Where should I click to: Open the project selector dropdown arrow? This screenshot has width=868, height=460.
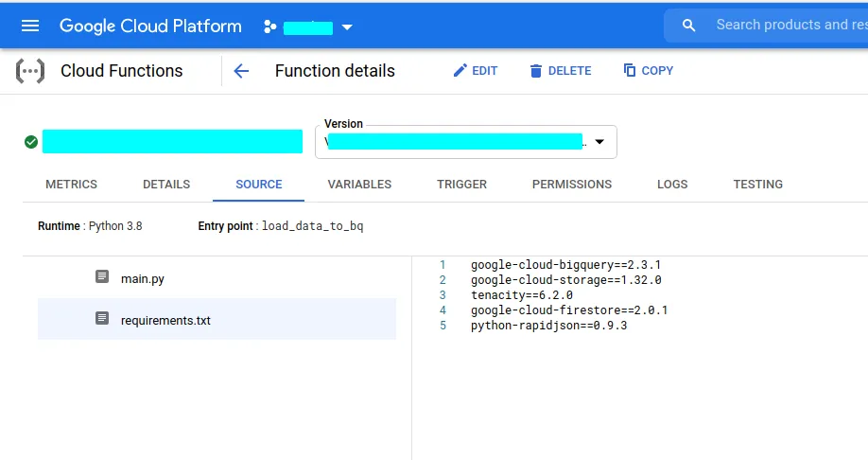[x=347, y=27]
